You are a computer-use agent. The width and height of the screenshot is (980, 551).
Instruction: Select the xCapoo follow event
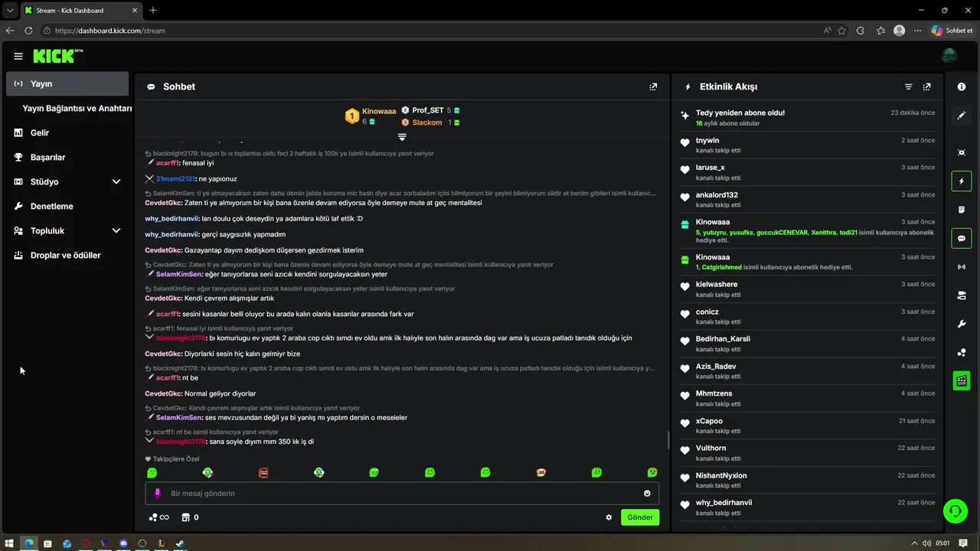coord(808,425)
